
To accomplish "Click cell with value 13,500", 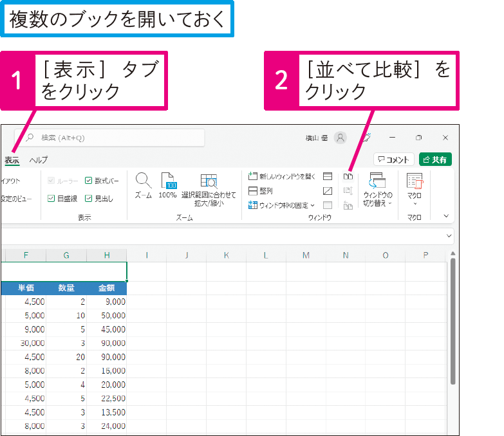I will pos(107,412).
